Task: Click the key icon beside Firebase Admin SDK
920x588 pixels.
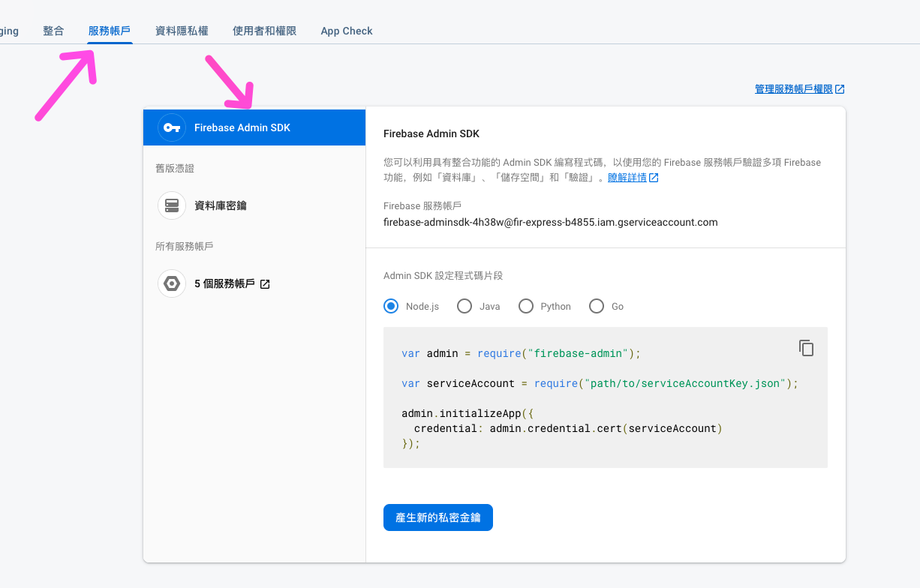Action: pos(172,127)
